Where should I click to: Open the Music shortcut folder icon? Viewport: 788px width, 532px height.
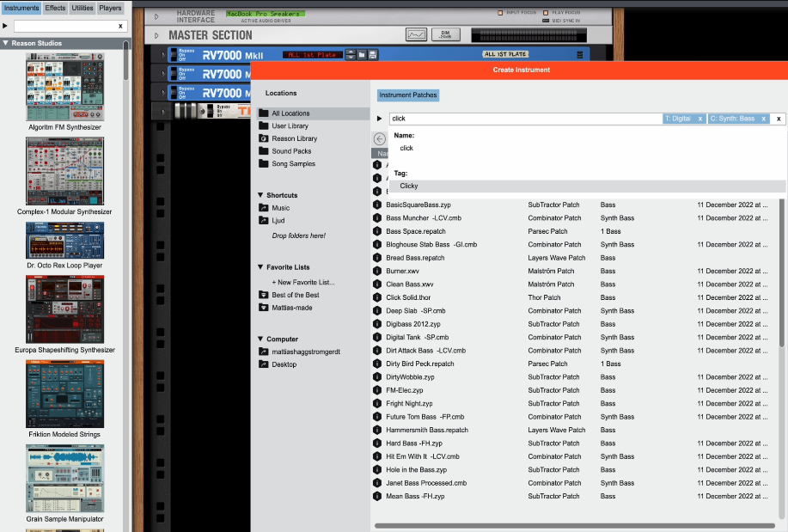pos(263,208)
